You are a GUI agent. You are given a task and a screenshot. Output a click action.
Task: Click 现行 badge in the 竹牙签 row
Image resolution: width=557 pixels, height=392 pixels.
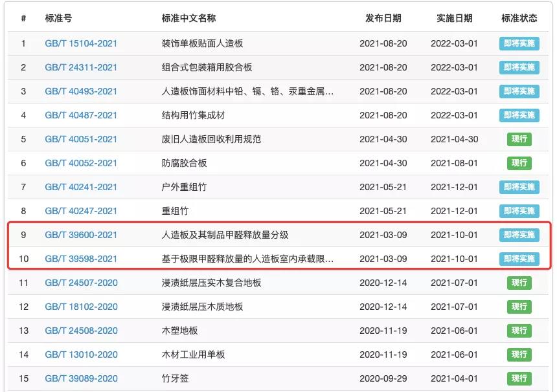click(519, 378)
